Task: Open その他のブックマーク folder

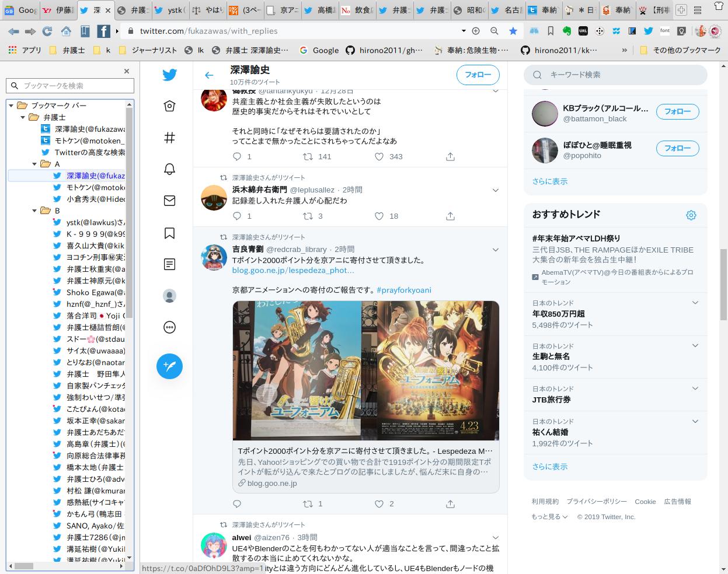Action: 680,50
